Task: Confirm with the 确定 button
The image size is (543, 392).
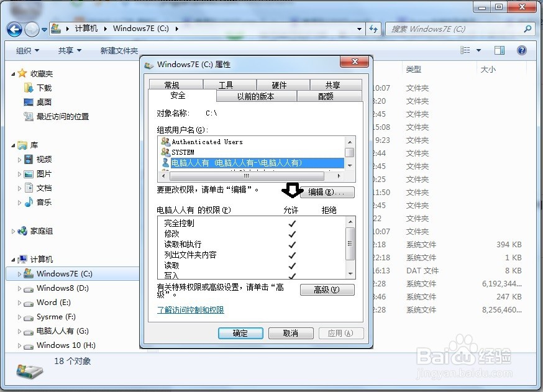Action: tap(240, 333)
